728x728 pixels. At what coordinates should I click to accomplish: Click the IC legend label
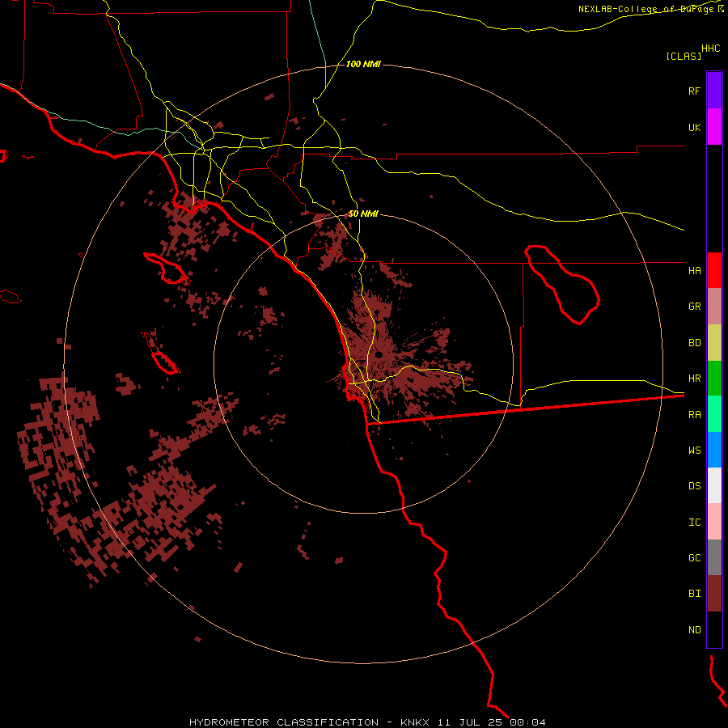(x=694, y=522)
